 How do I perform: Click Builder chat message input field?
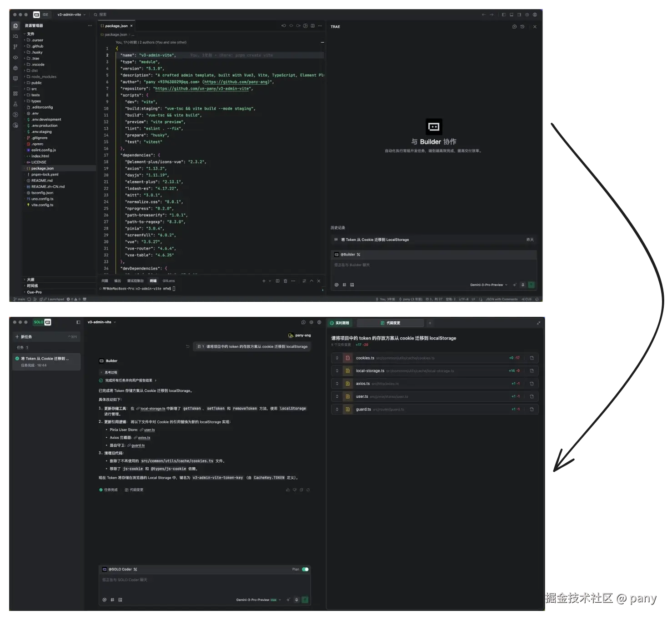(x=434, y=270)
